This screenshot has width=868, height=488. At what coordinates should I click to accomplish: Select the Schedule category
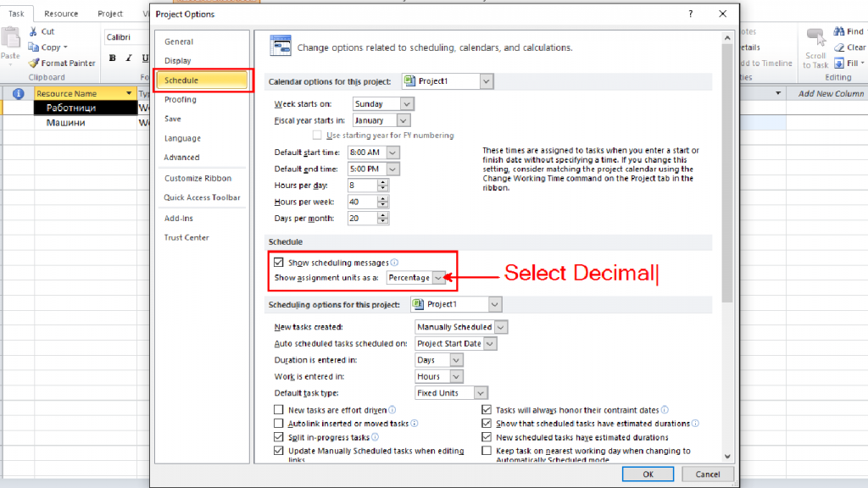pos(202,80)
